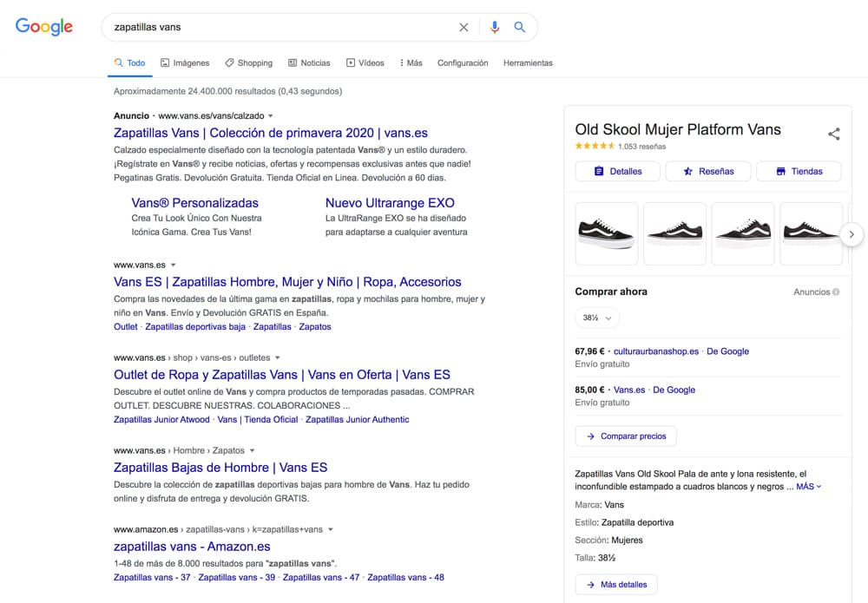
Task: Open Herramientas options
Action: 528,63
